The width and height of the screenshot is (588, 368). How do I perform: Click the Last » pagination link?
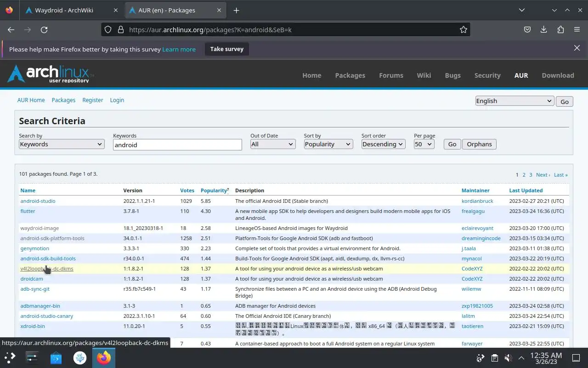pyautogui.click(x=560, y=175)
